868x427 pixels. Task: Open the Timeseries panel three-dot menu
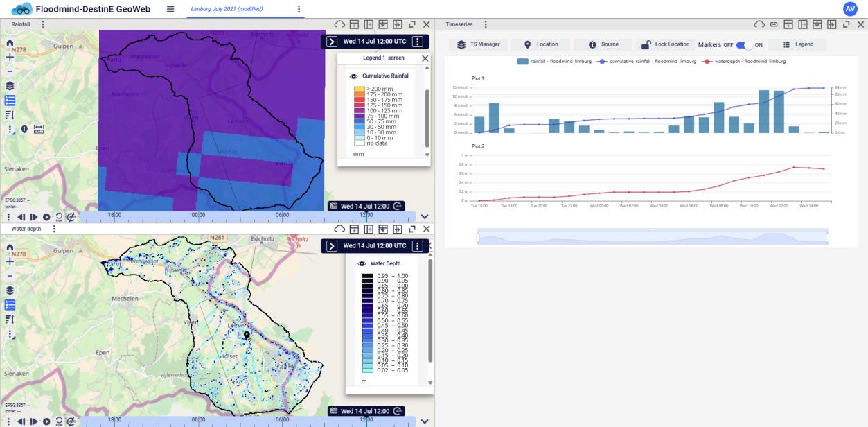(x=485, y=24)
